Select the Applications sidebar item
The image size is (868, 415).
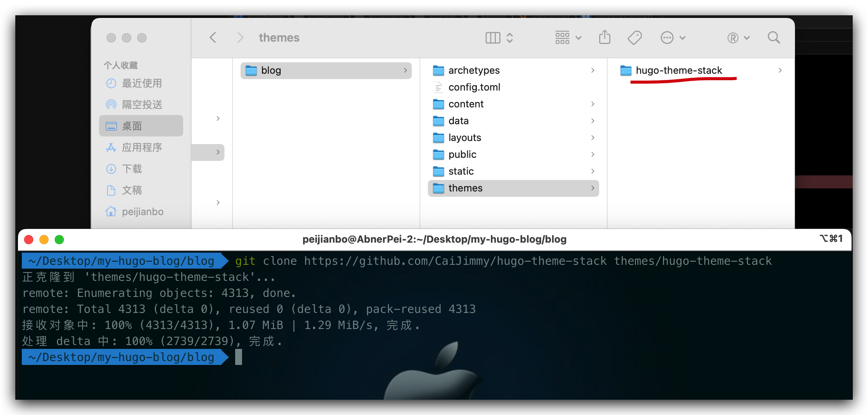click(141, 147)
